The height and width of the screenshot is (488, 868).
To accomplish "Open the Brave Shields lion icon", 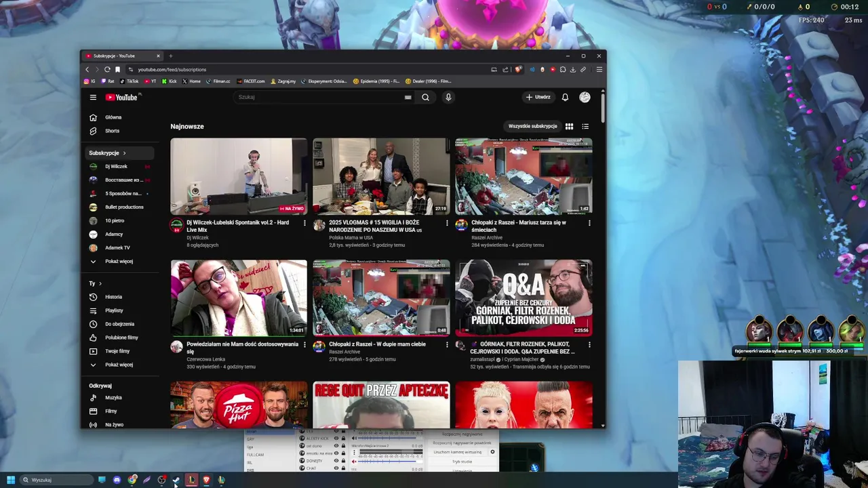I will coord(518,69).
